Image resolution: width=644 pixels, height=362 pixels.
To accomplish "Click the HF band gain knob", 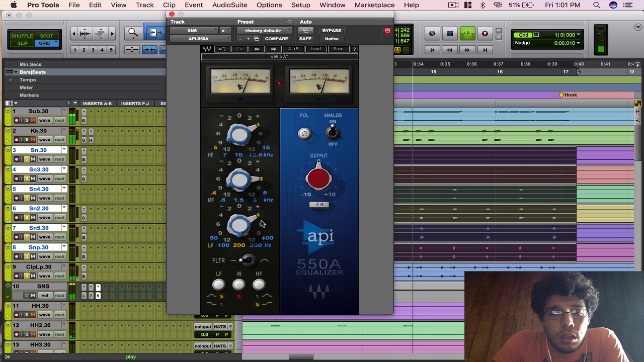I will click(x=239, y=134).
